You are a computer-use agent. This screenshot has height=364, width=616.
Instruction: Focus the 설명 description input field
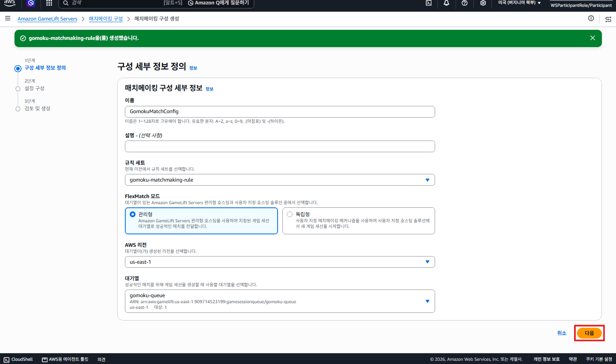click(280, 147)
